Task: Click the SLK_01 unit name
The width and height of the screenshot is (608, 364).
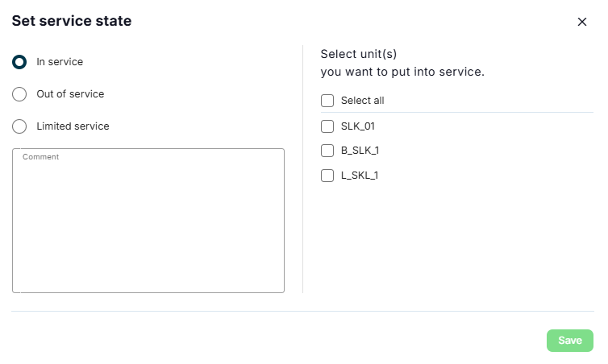Action: pyautogui.click(x=358, y=126)
